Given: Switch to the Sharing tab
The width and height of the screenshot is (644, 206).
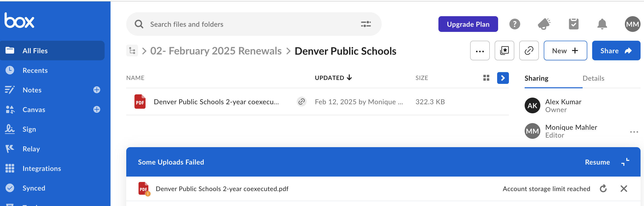Looking at the screenshot, I should 536,78.
